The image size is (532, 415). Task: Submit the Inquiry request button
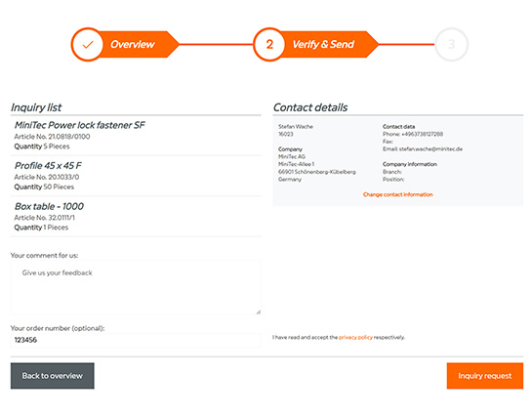pyautogui.click(x=485, y=376)
